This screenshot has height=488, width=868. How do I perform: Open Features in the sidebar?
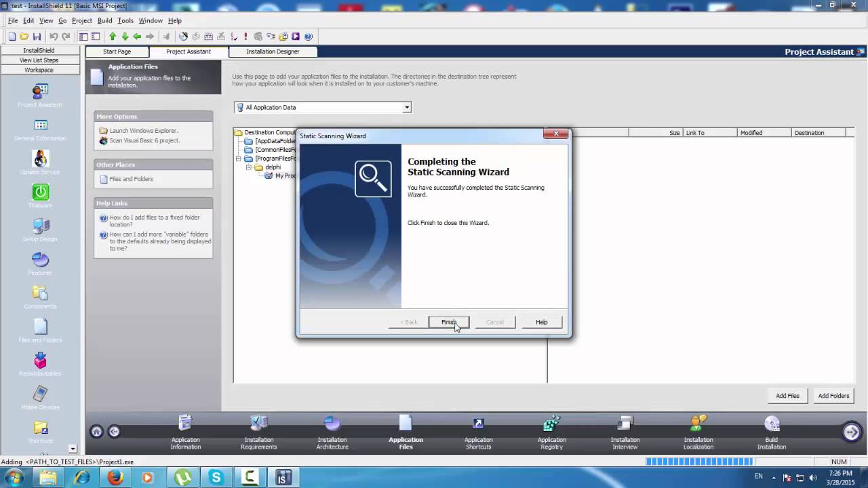40,264
